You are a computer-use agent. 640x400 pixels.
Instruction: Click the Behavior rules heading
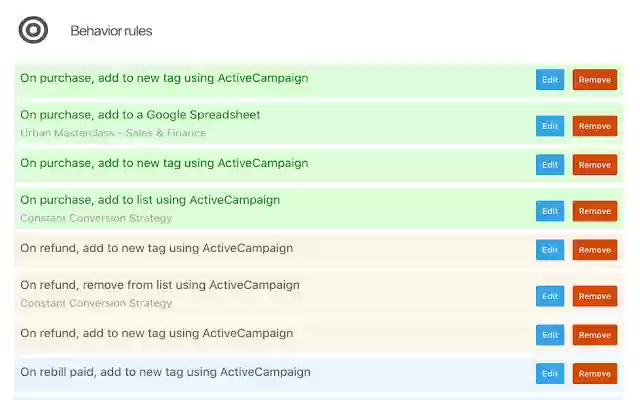point(111,31)
